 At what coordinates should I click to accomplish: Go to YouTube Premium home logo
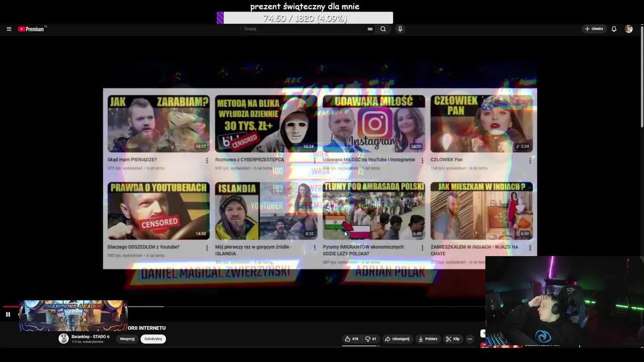point(32,29)
